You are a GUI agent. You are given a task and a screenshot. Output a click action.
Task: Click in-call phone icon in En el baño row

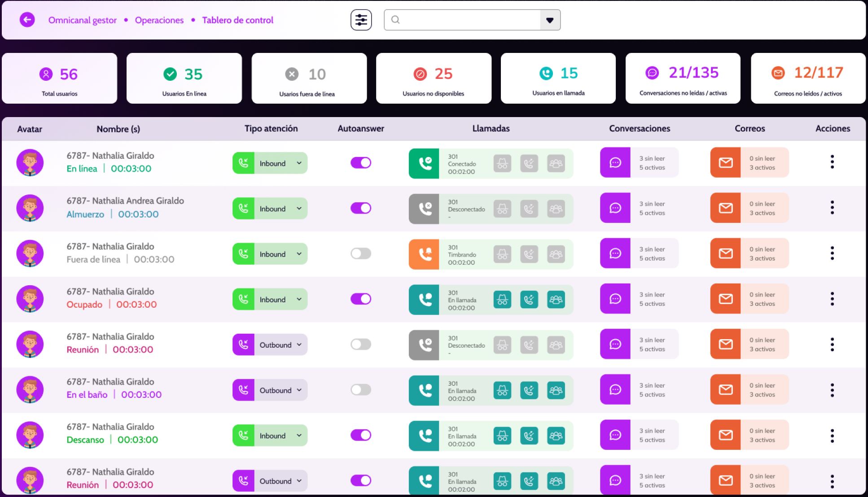click(x=424, y=390)
